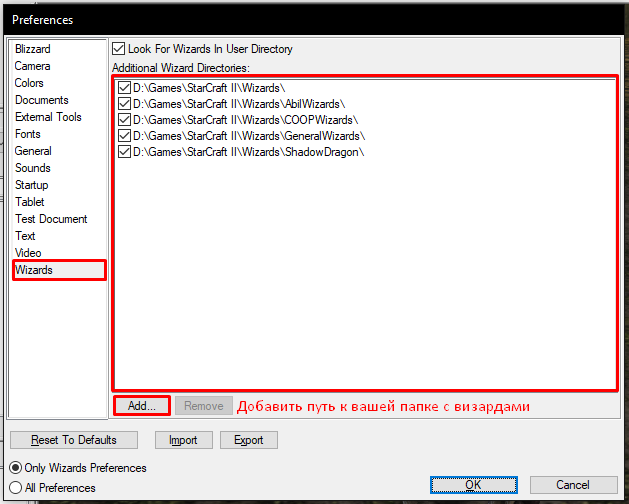Viewport: 629px width, 504px height.
Task: Select the Wizards\ShadowDragon\ path text
Action: point(249,152)
